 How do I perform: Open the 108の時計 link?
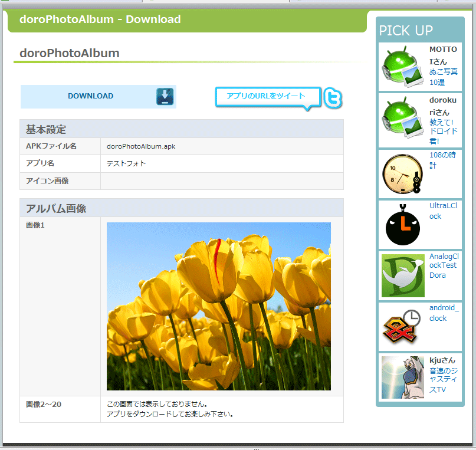point(442,160)
